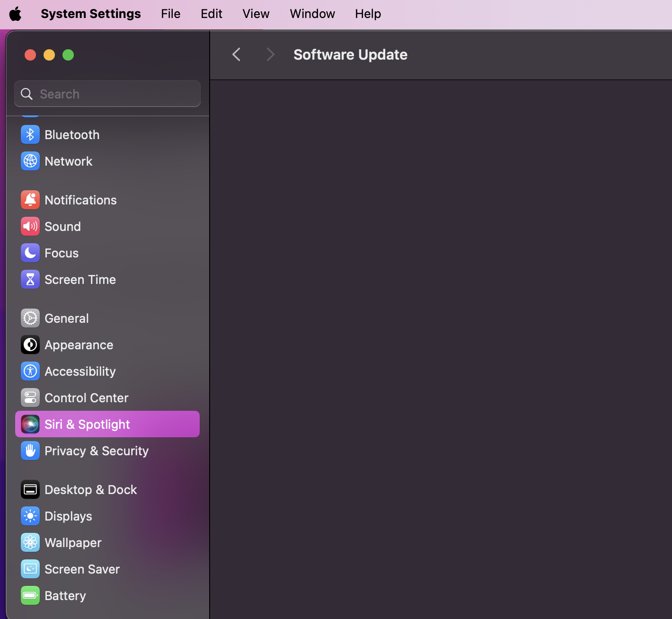
Task: Click the magnifying glass search icon
Action: click(27, 94)
